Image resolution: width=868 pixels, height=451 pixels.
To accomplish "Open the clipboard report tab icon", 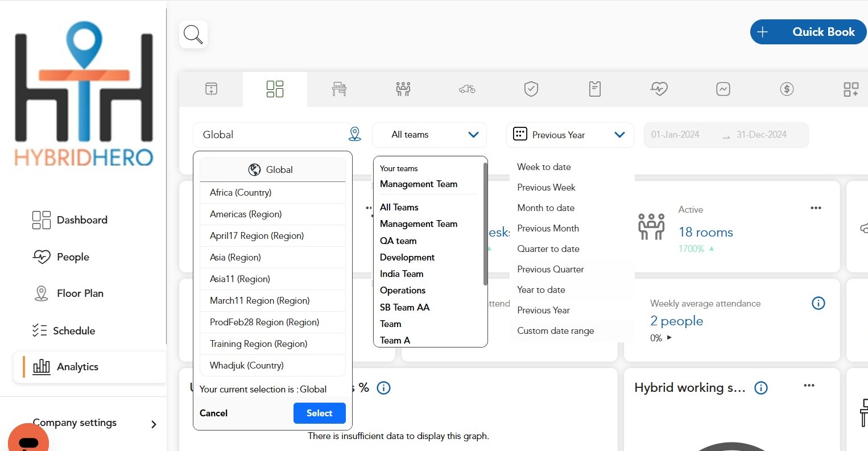I will click(595, 89).
